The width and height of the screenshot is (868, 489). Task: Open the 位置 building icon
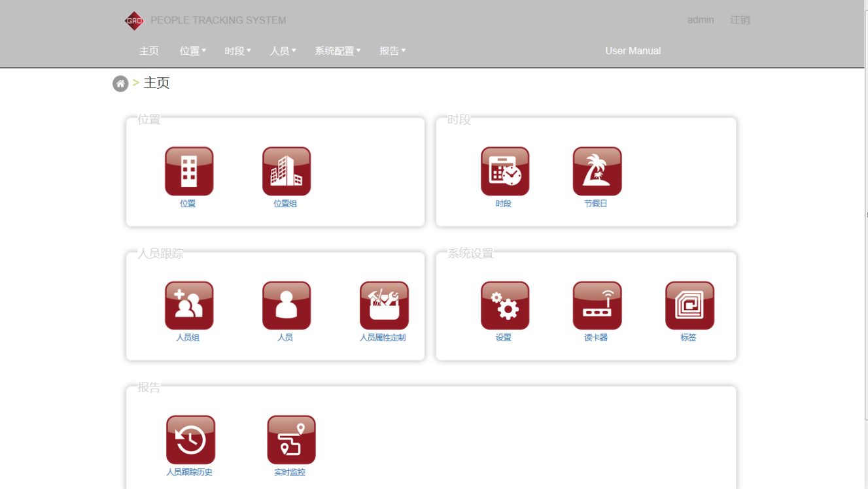coord(189,171)
